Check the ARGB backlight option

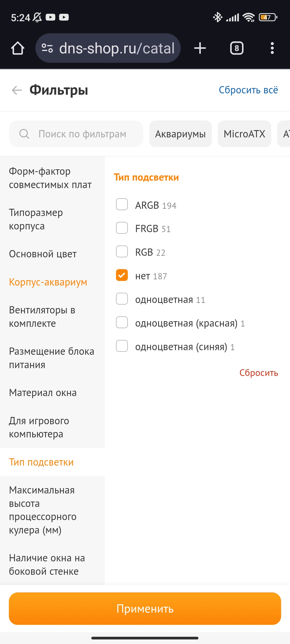(x=122, y=204)
